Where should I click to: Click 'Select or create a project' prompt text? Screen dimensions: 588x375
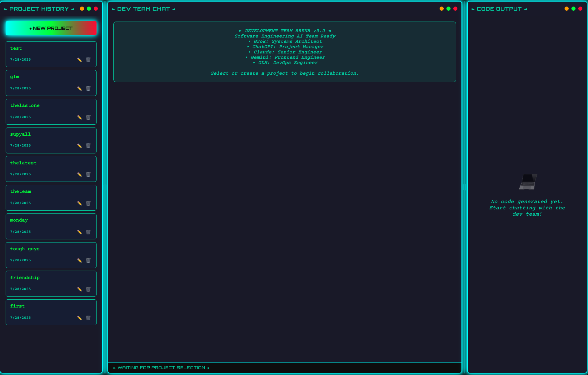point(285,73)
